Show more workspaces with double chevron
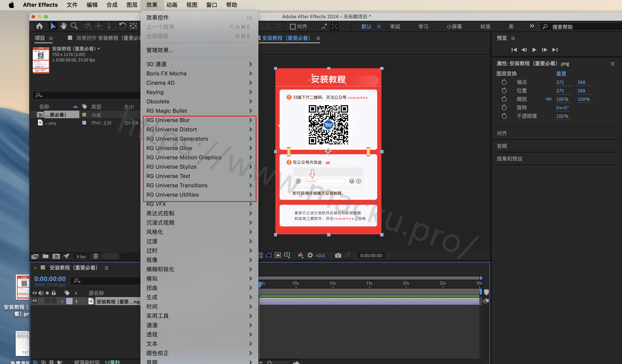 532,26
